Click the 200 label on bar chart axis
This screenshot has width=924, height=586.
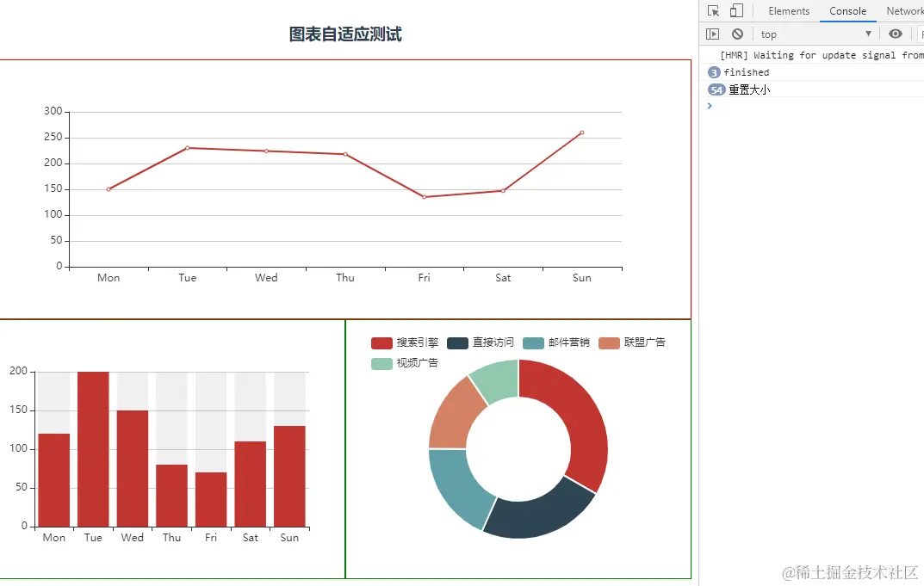tap(18, 371)
